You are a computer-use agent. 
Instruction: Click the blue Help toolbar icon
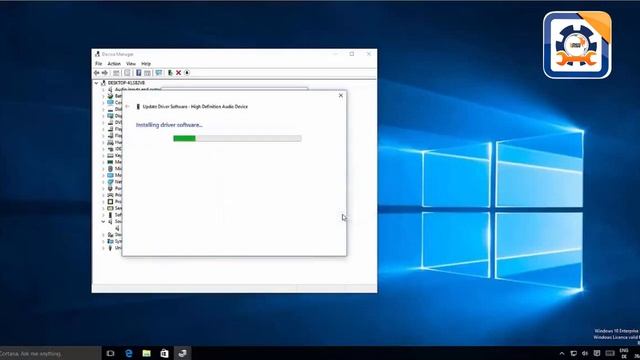pyautogui.click(x=138, y=73)
